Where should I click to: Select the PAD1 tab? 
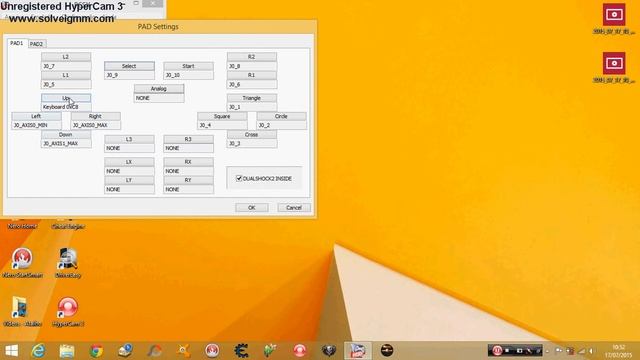tap(17, 43)
